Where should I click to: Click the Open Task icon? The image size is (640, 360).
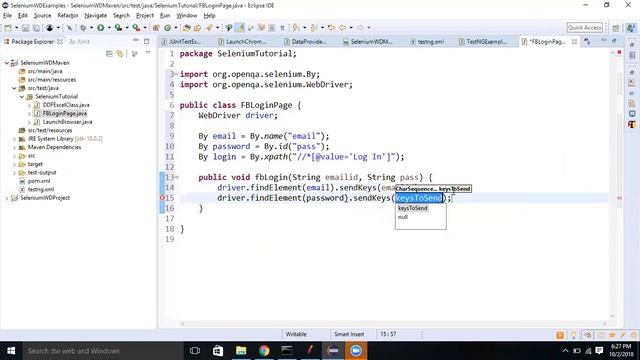197,28
